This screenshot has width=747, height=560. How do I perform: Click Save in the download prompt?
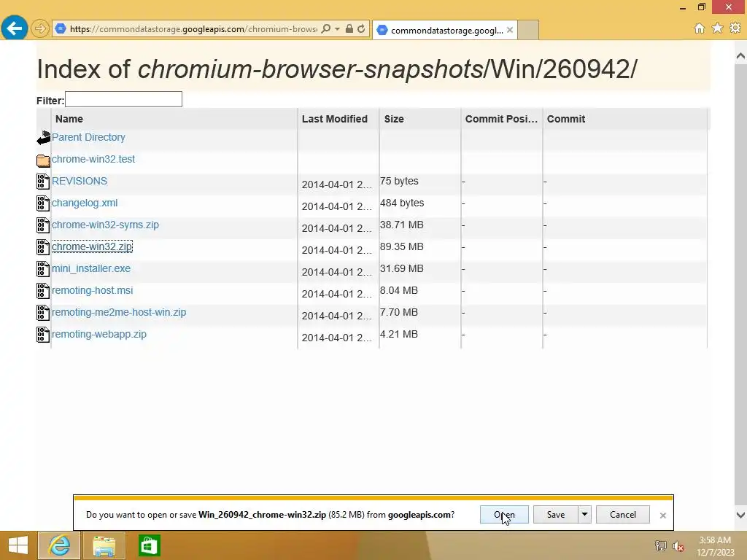[x=555, y=515]
